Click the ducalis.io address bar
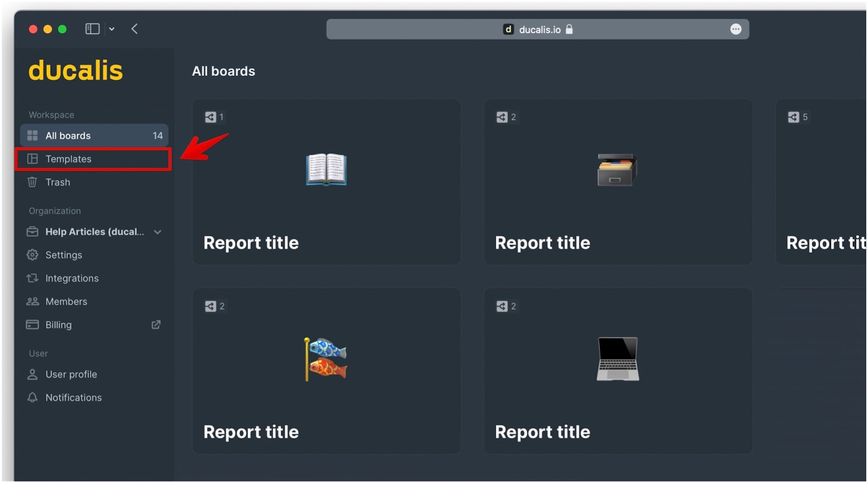 click(x=538, y=29)
